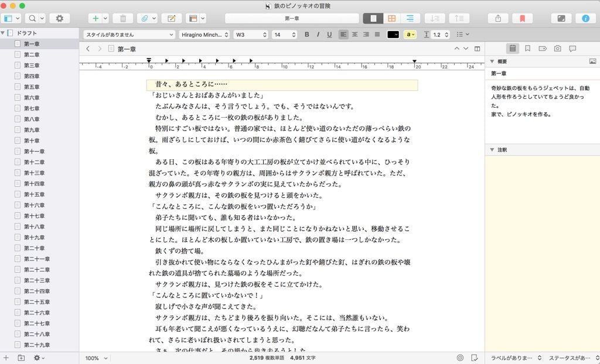This screenshot has height=364, width=600.
Task: Add new folder at binder bottom
Action: [x=22, y=358]
